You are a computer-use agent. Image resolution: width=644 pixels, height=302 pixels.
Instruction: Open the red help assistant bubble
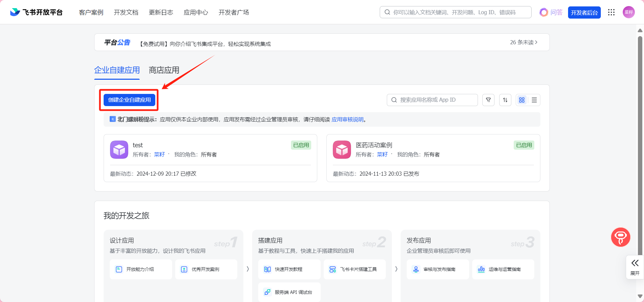620,237
